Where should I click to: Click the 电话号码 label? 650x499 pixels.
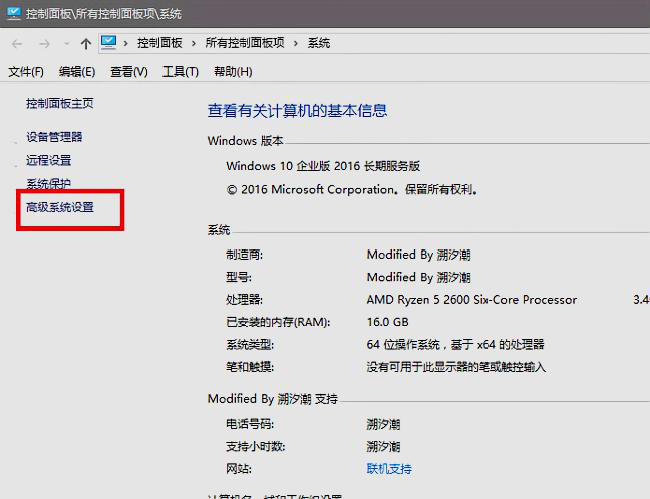click(x=250, y=424)
